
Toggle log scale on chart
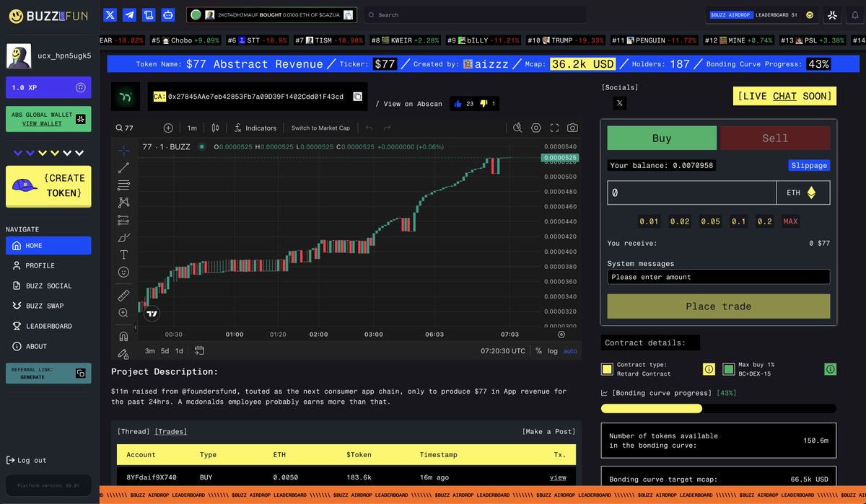tap(553, 350)
